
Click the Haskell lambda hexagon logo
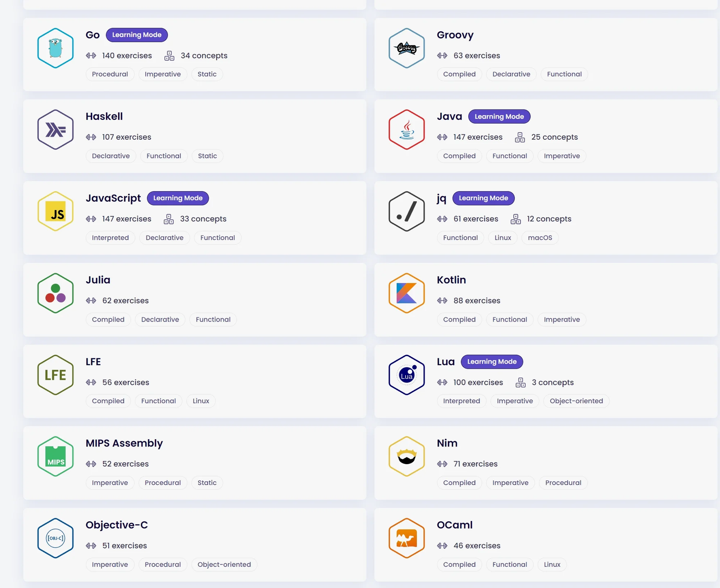pyautogui.click(x=55, y=130)
